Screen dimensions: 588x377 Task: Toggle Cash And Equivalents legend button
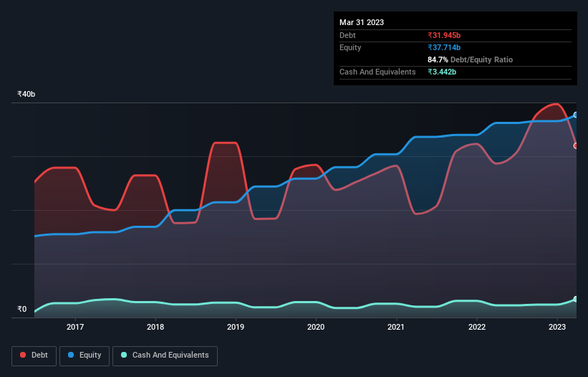pyautogui.click(x=165, y=355)
